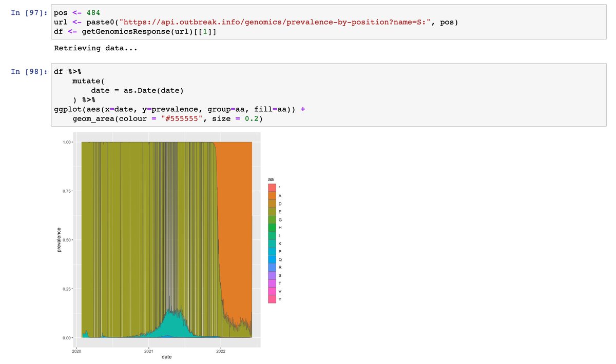The height and width of the screenshot is (364, 616).
Task: Click the 0.50 y-axis tick label
Action: point(66,240)
